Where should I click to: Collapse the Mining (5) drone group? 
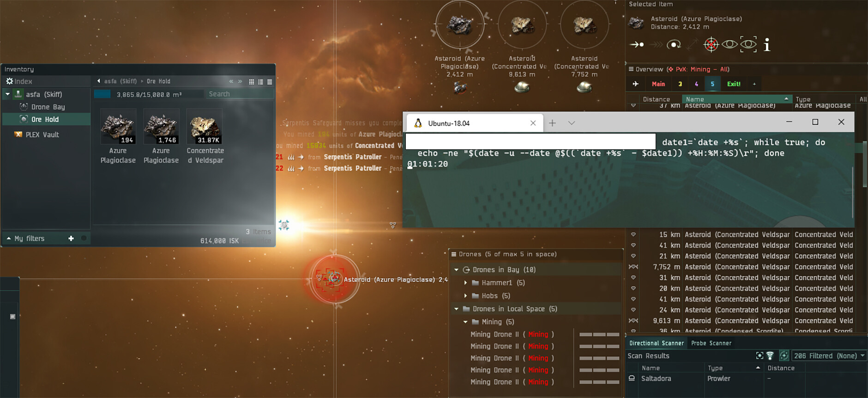465,322
